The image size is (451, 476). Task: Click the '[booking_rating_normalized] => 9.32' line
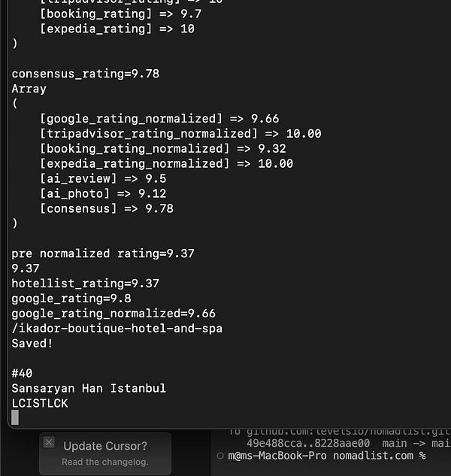tap(162, 149)
